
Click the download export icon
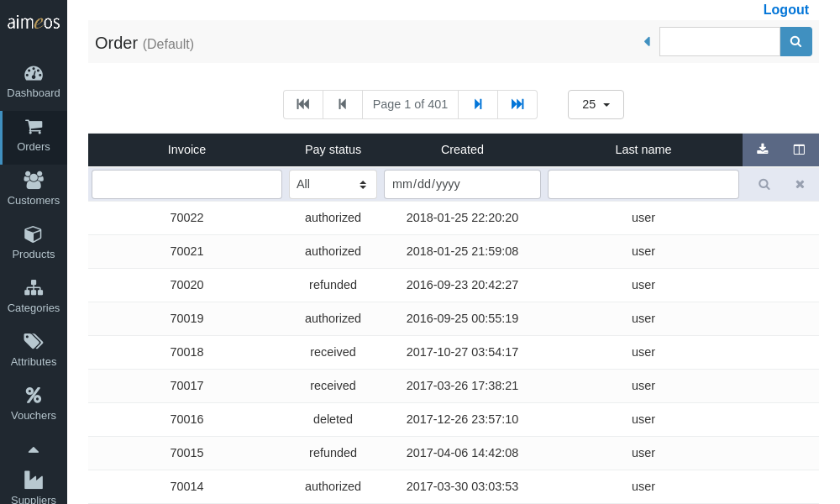(x=763, y=150)
